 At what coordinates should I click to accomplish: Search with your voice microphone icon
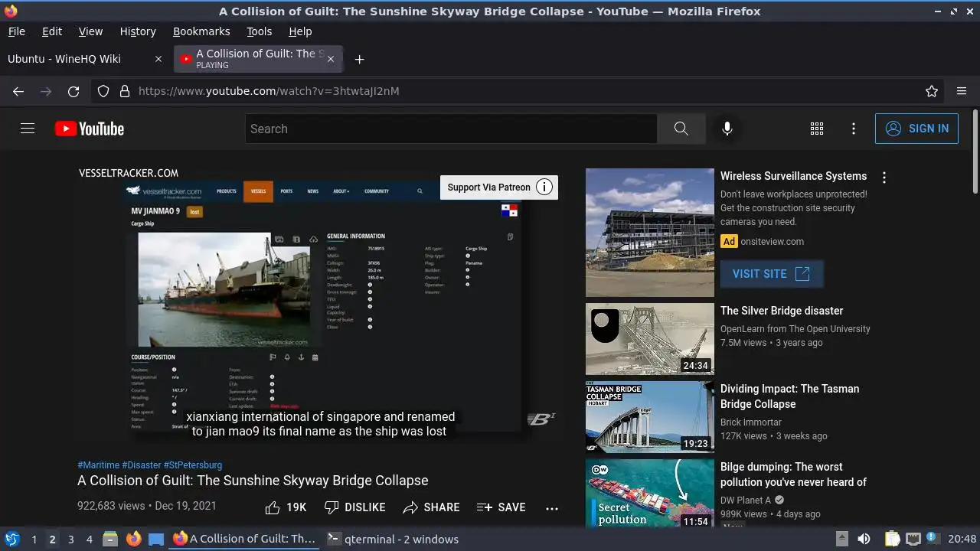(x=727, y=129)
